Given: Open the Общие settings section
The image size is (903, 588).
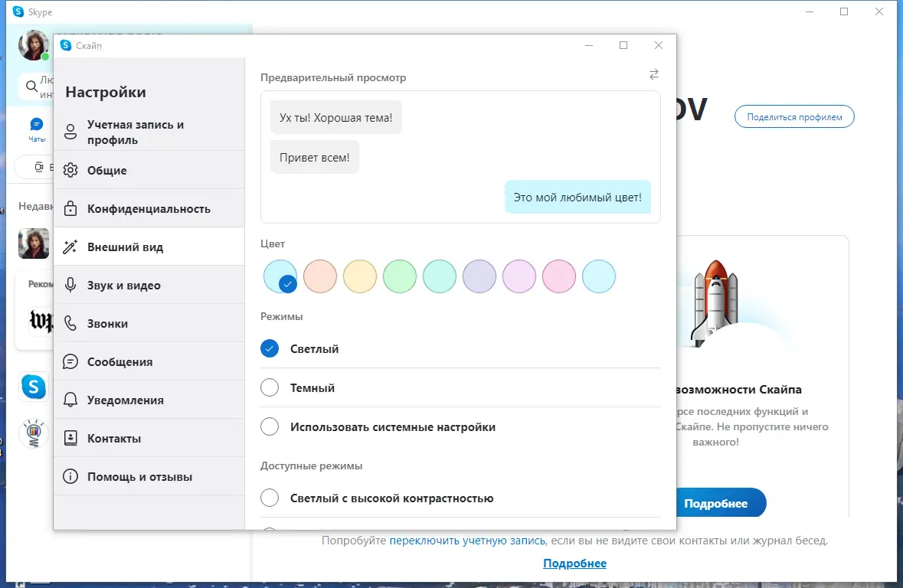Looking at the screenshot, I should tap(149, 170).
